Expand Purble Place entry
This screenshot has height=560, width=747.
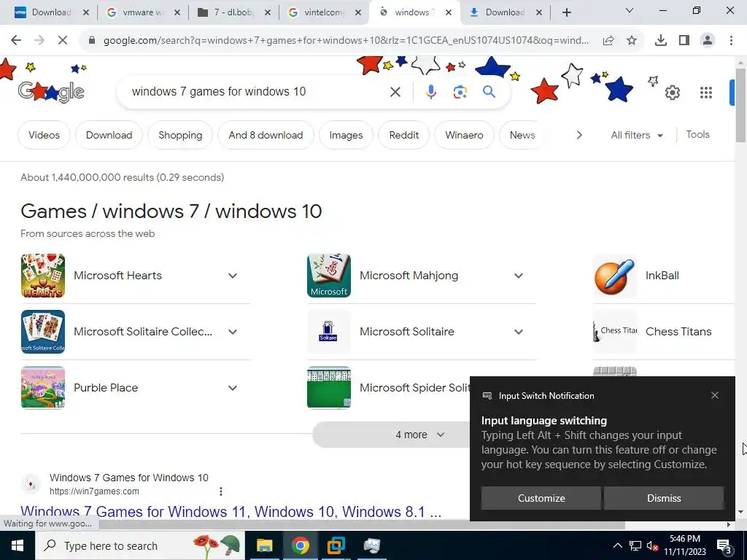pyautogui.click(x=233, y=388)
